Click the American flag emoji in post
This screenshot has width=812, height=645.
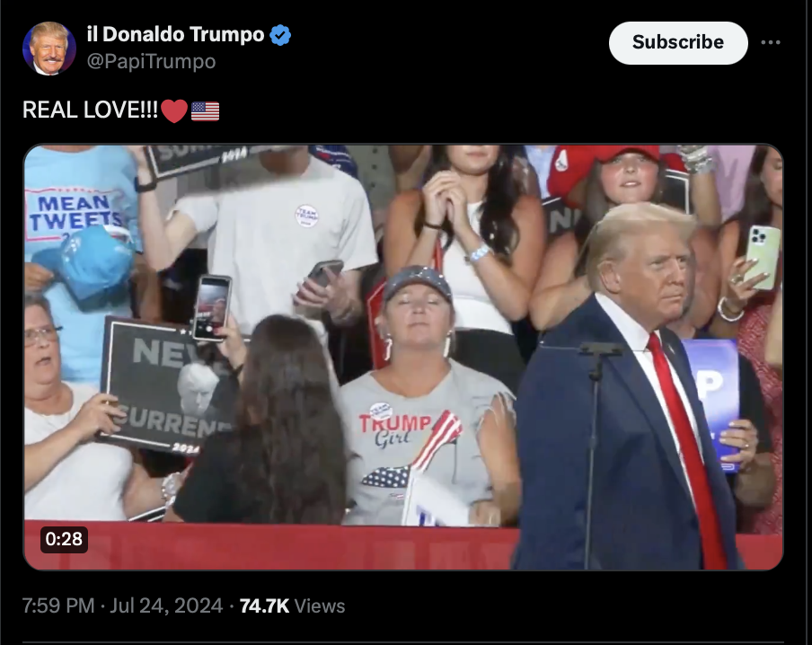point(205,110)
